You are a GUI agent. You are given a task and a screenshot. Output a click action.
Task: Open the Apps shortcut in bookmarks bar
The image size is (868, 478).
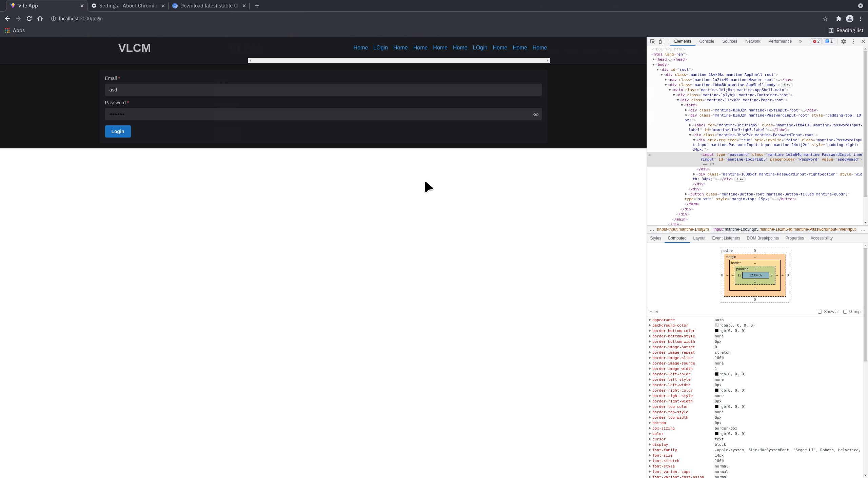point(15,30)
